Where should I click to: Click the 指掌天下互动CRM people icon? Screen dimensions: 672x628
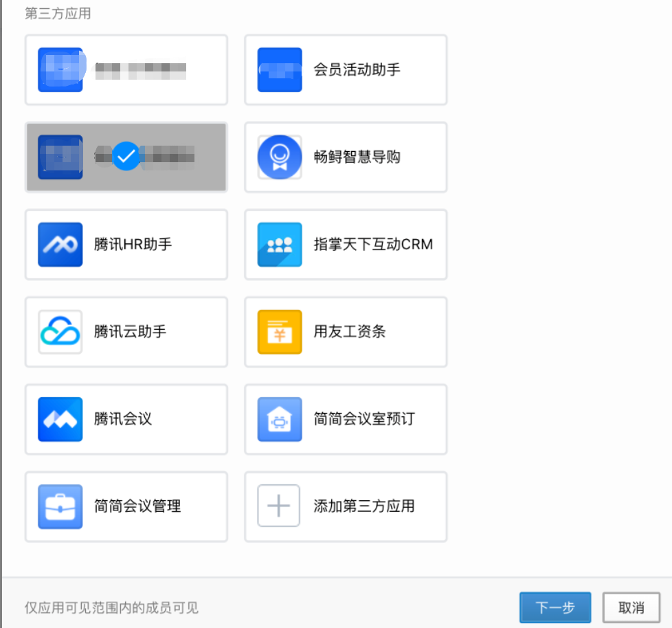[280, 245]
